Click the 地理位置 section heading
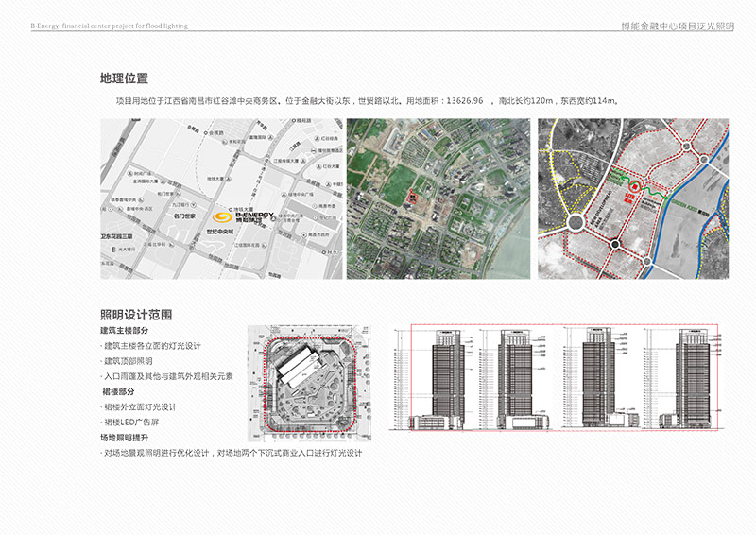The width and height of the screenshot is (756, 535). pos(123,78)
